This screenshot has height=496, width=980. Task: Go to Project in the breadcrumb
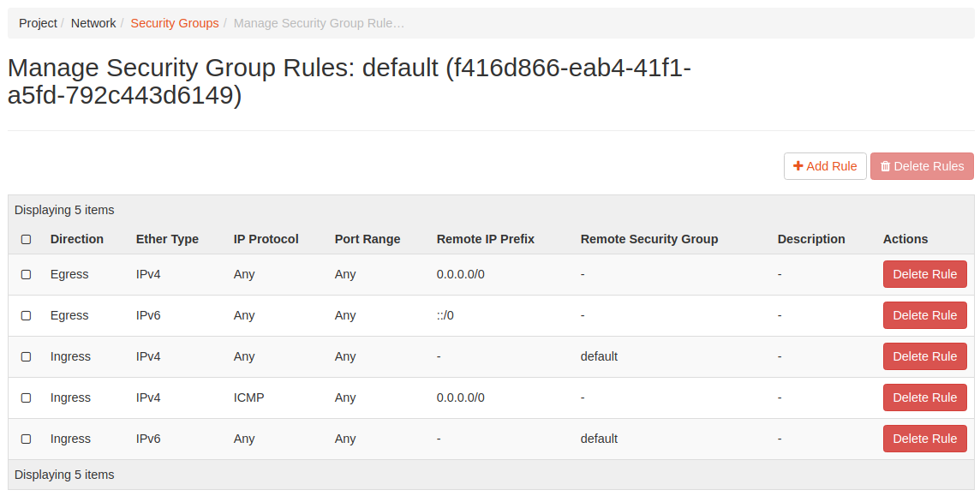(38, 23)
